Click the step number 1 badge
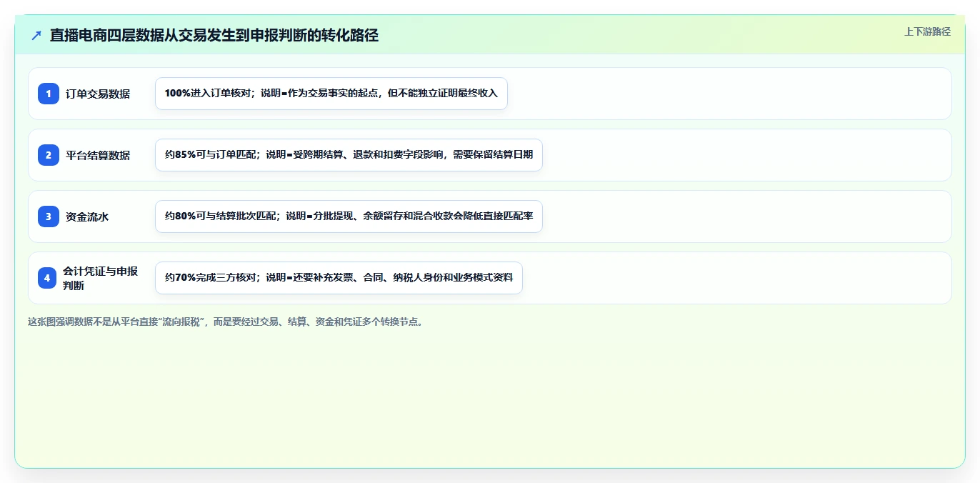 coord(49,94)
